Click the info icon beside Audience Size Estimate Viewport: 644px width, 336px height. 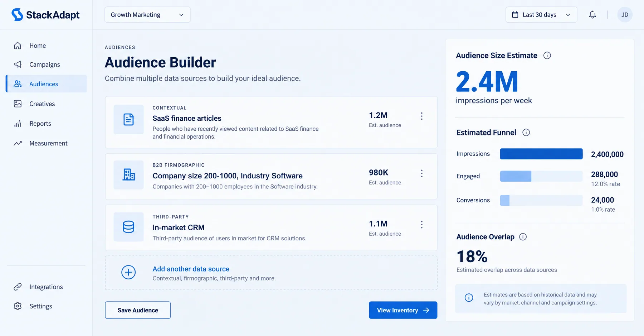[x=547, y=56]
